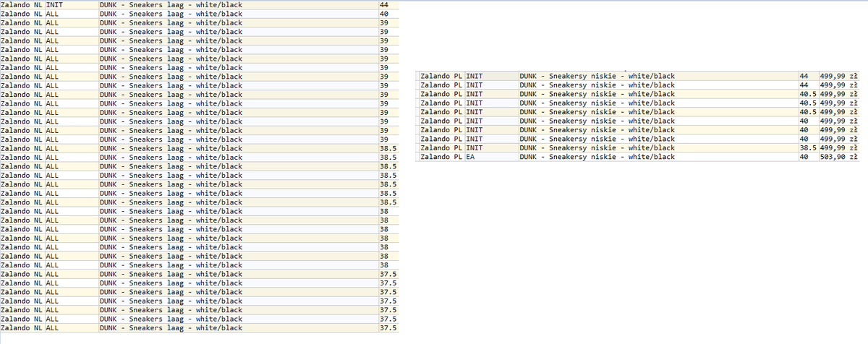
Task: Select the INIT cell of the PL 38.5 row
Action: click(491, 148)
